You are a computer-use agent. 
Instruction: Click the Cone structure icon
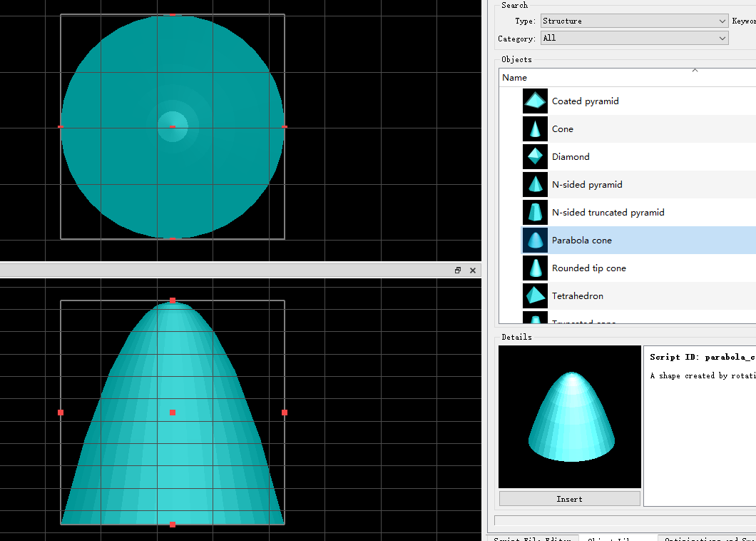[535, 129]
